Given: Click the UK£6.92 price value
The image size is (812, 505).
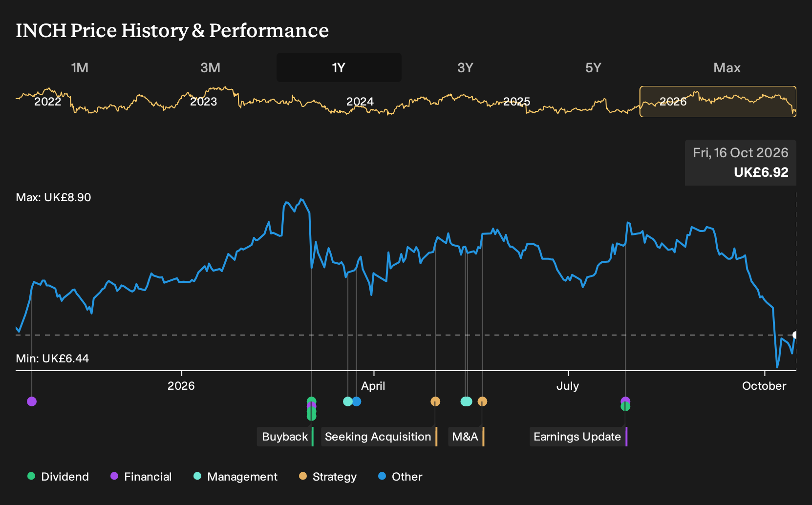Looking at the screenshot, I should pos(761,172).
